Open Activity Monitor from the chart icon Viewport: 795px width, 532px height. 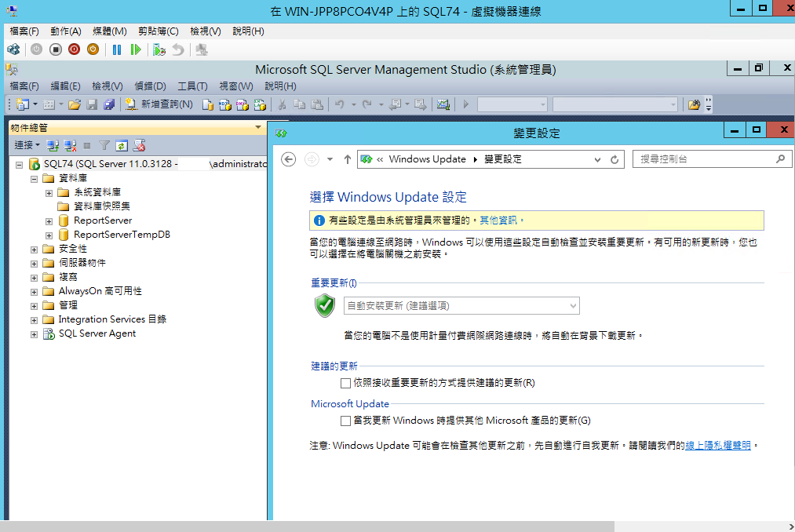coord(443,104)
